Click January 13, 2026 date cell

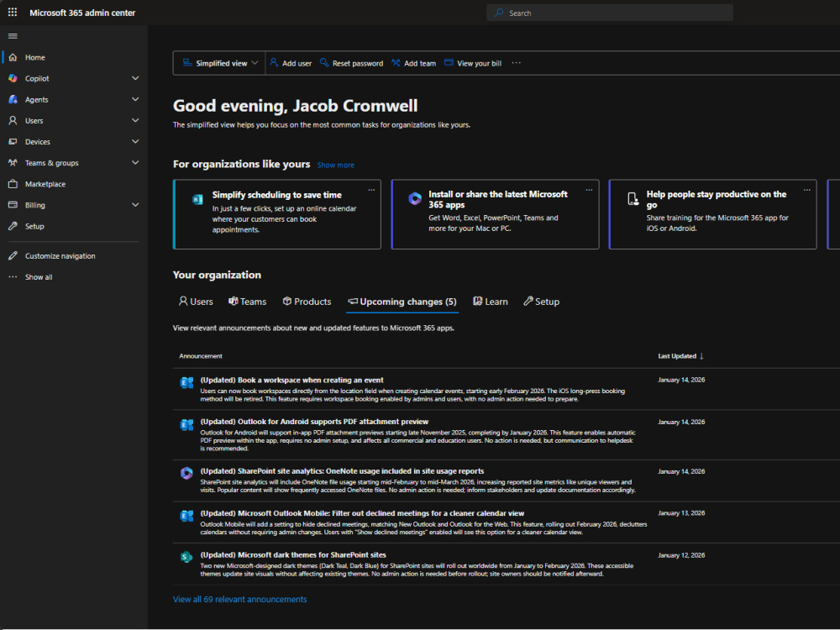pos(681,513)
